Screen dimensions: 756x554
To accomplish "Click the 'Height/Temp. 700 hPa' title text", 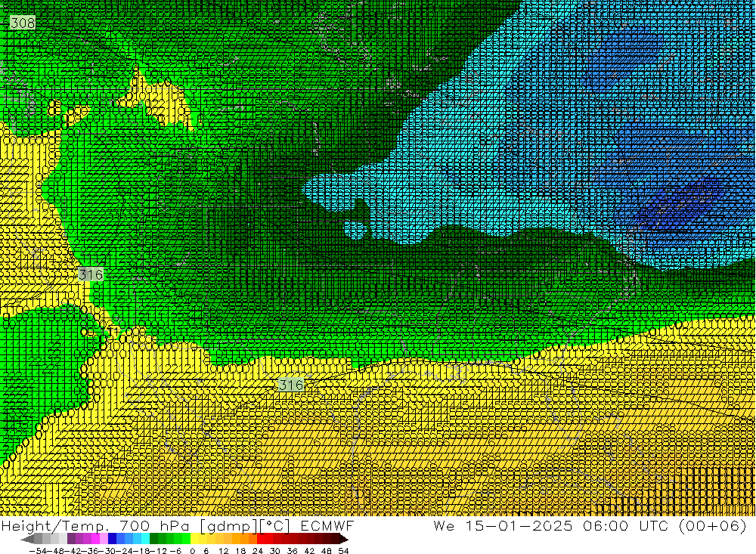I will 95,525.
